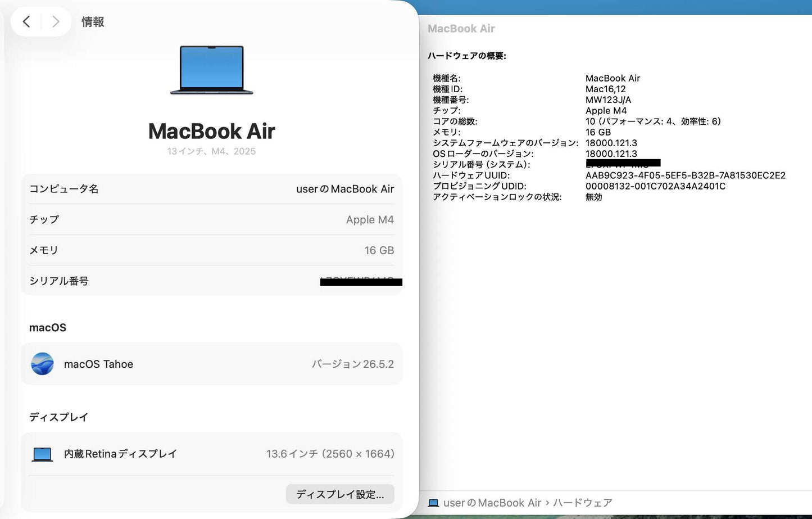Click 13.6インチ (2560 × 1664) value

[330, 454]
